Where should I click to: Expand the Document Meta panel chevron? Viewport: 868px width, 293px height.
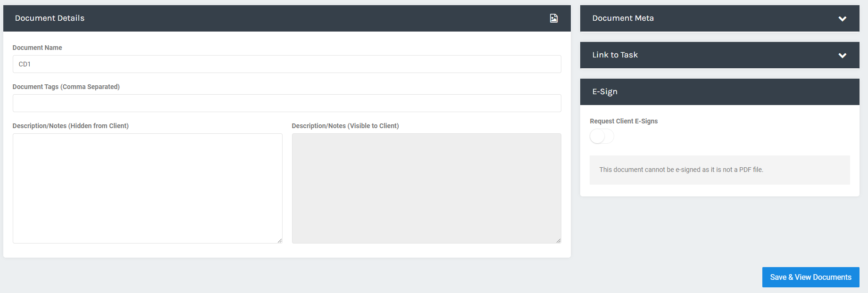842,19
